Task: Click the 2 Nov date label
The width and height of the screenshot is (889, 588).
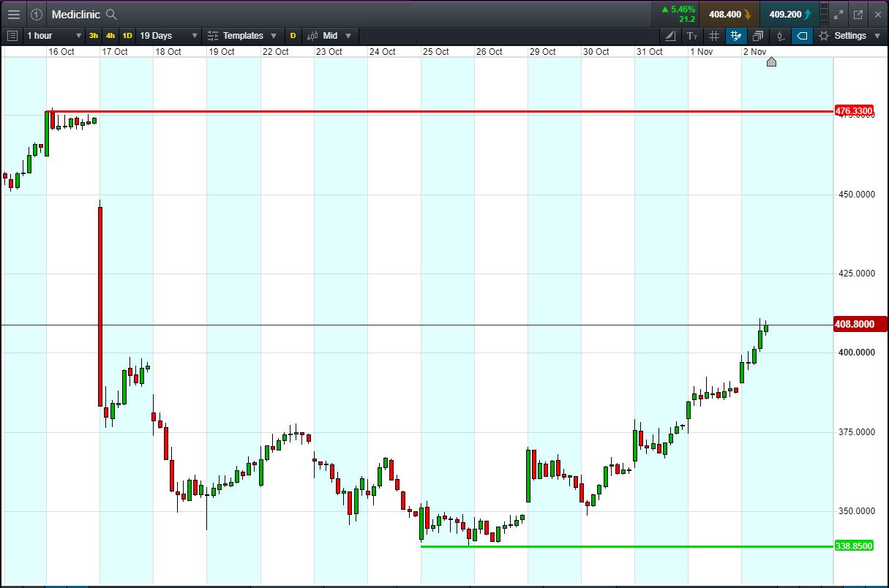Action: 754,52
